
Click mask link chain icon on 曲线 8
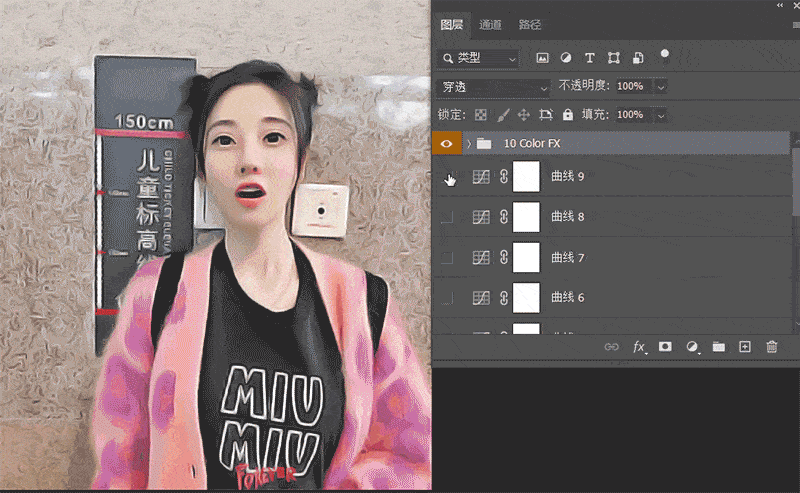point(504,217)
